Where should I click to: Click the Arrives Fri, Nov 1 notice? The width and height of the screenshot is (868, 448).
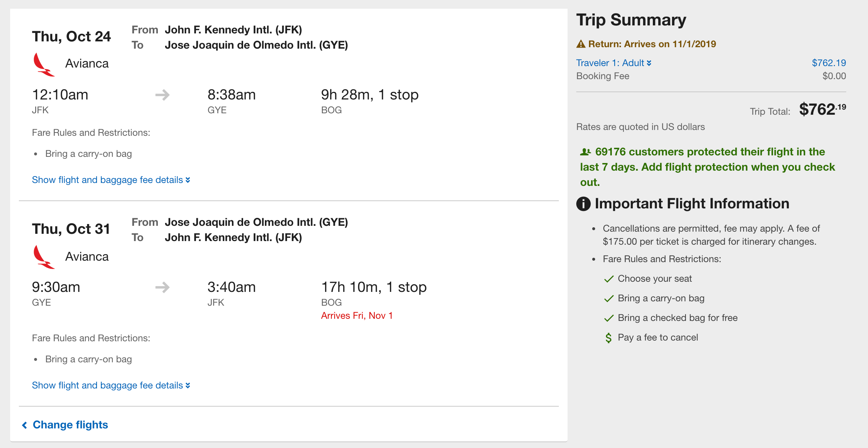coord(357,315)
